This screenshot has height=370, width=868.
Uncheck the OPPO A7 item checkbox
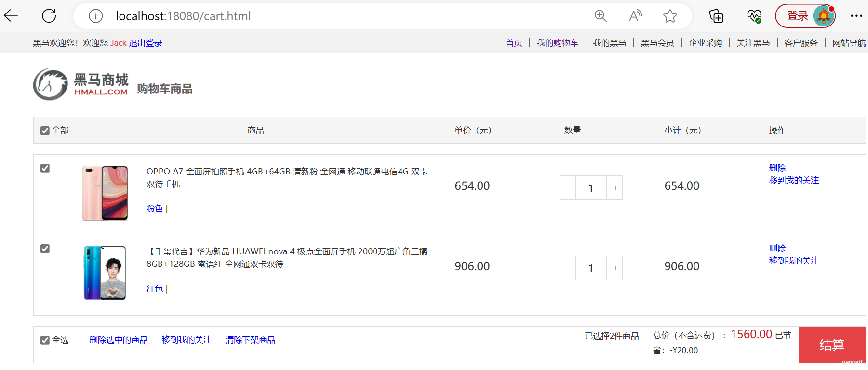pos(45,168)
